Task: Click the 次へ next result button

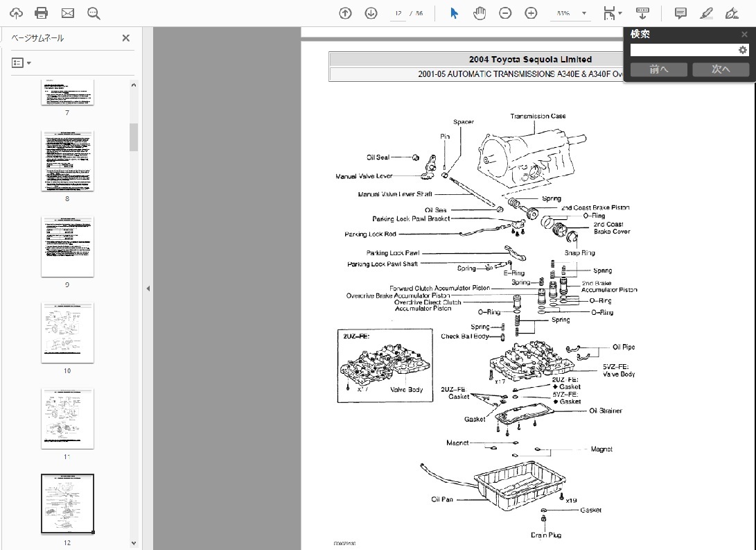Action: pyautogui.click(x=721, y=69)
